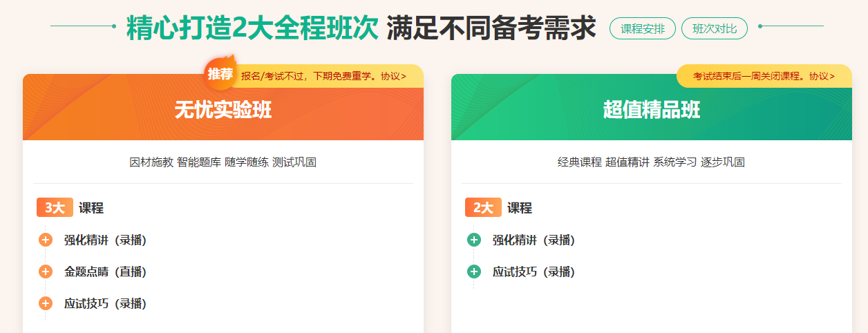Expand 强化精讲（录播） label under 超值精品班
This screenshot has width=868, height=333.
(x=534, y=240)
